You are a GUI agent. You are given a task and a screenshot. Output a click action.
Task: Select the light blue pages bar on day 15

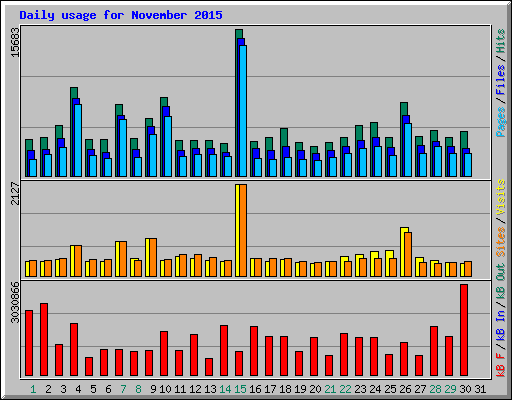point(243,111)
